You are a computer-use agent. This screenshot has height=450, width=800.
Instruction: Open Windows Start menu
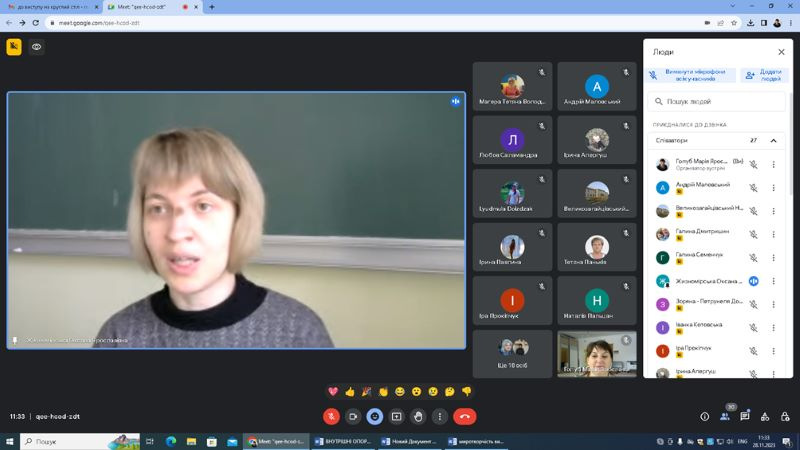[9, 441]
